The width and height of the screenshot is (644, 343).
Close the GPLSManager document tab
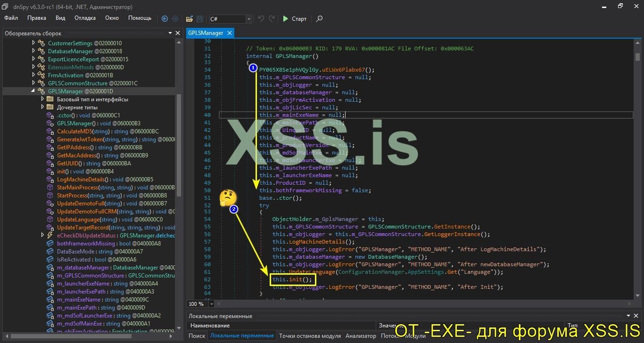click(x=229, y=33)
